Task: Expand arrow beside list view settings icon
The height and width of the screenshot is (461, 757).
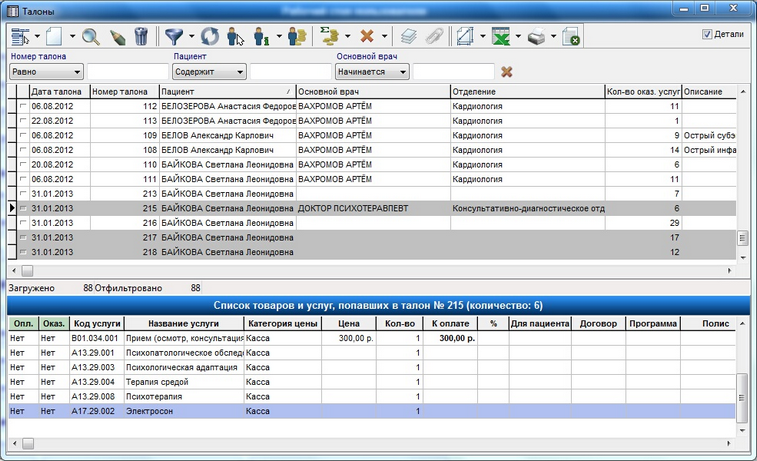Action: (x=37, y=36)
